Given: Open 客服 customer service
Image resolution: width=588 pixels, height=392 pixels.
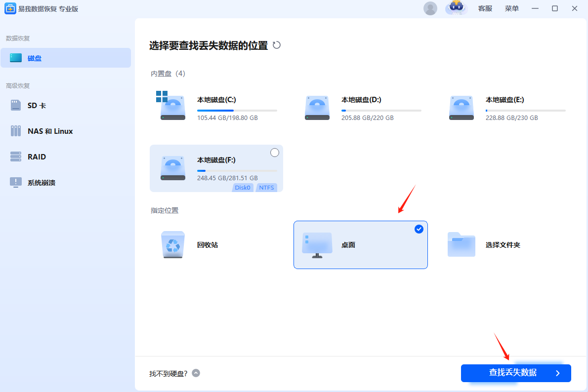Looking at the screenshot, I should [x=485, y=8].
